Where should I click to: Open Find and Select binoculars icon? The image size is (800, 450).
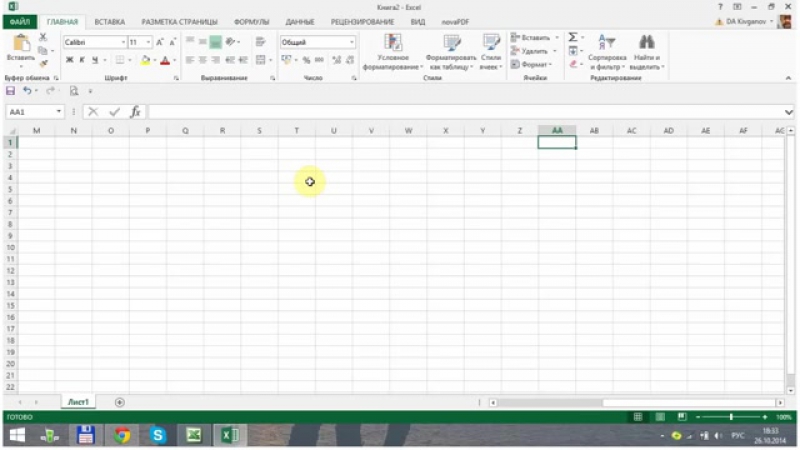point(647,42)
